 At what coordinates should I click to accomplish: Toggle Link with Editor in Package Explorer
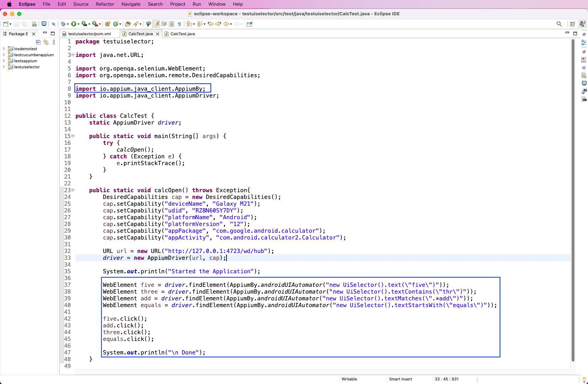(x=46, y=42)
